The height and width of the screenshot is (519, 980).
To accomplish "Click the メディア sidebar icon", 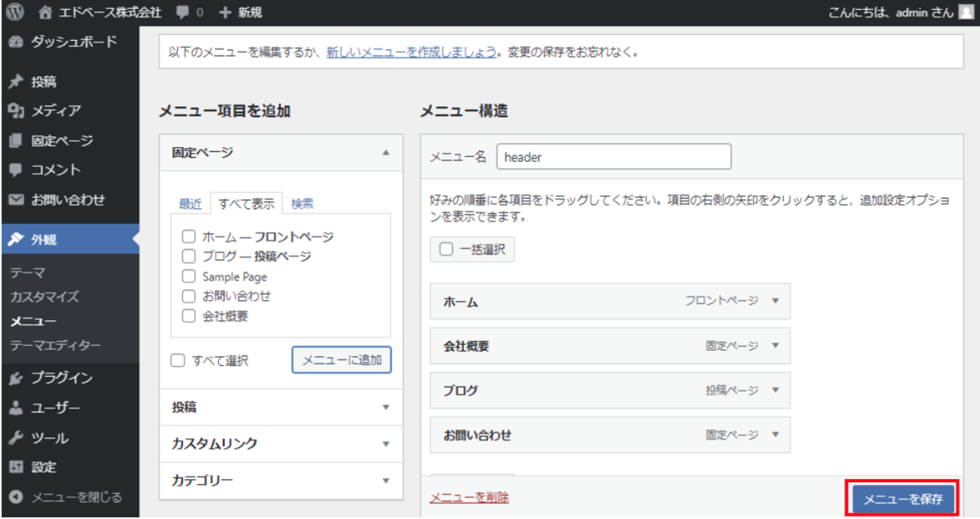I will [16, 111].
